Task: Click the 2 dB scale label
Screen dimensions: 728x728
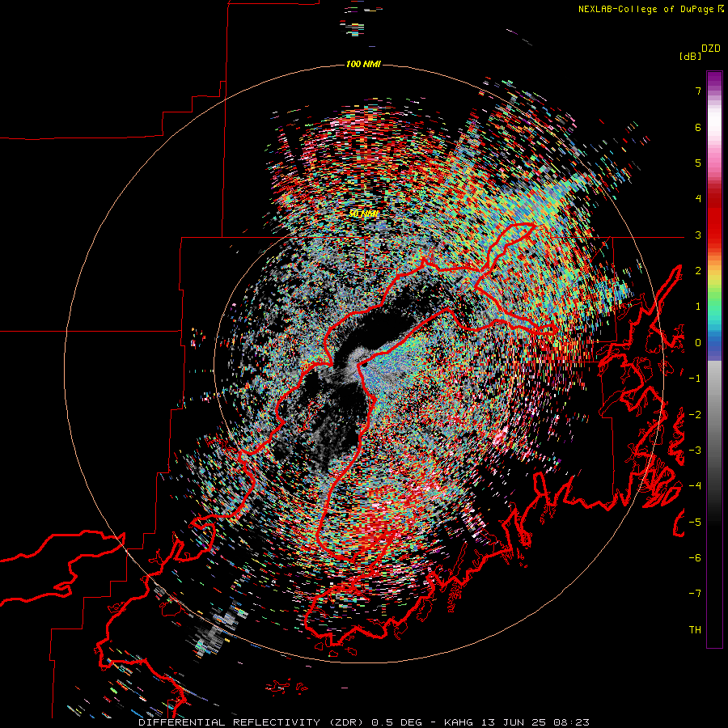Action: pyautogui.click(x=698, y=271)
